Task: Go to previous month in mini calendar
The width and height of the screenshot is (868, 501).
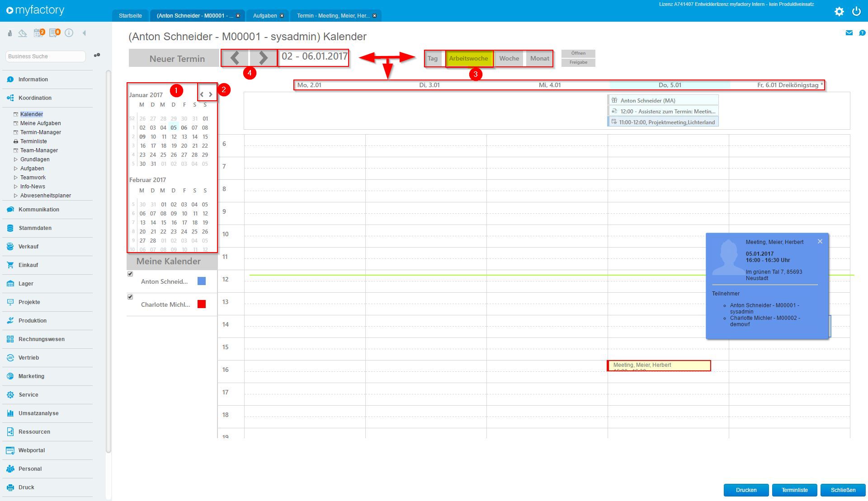Action: click(202, 94)
